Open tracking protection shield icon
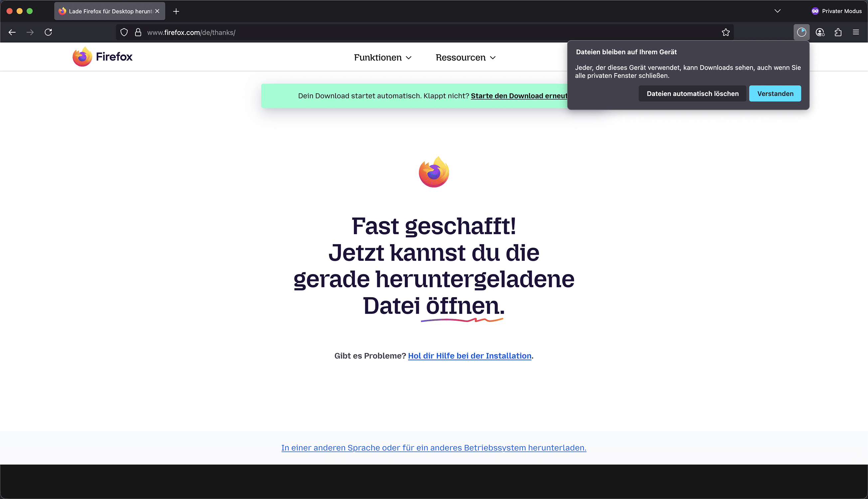The image size is (868, 499). [x=124, y=32]
